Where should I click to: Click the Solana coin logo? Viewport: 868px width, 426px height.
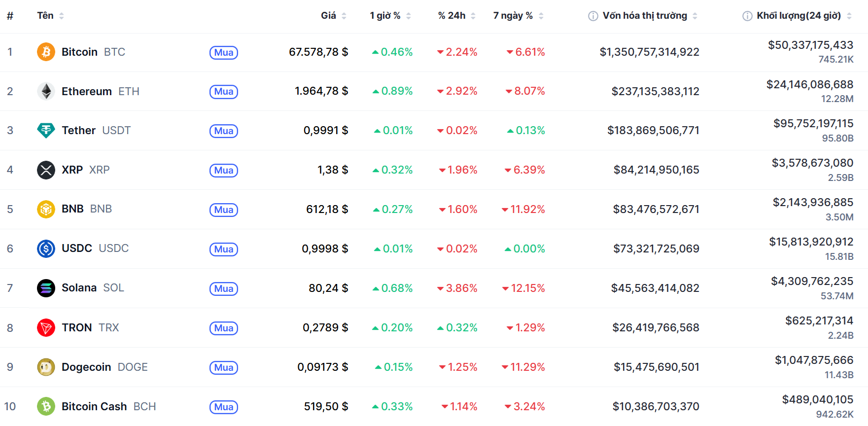click(x=46, y=288)
